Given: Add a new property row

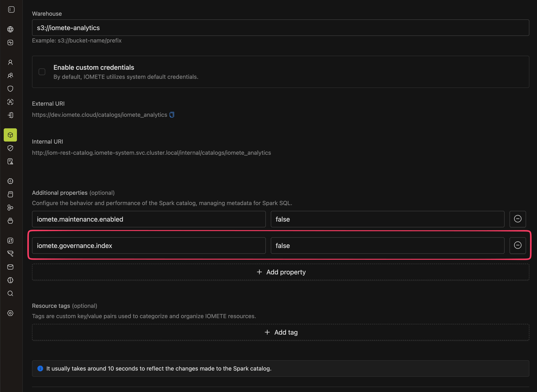Looking at the screenshot, I should point(280,272).
